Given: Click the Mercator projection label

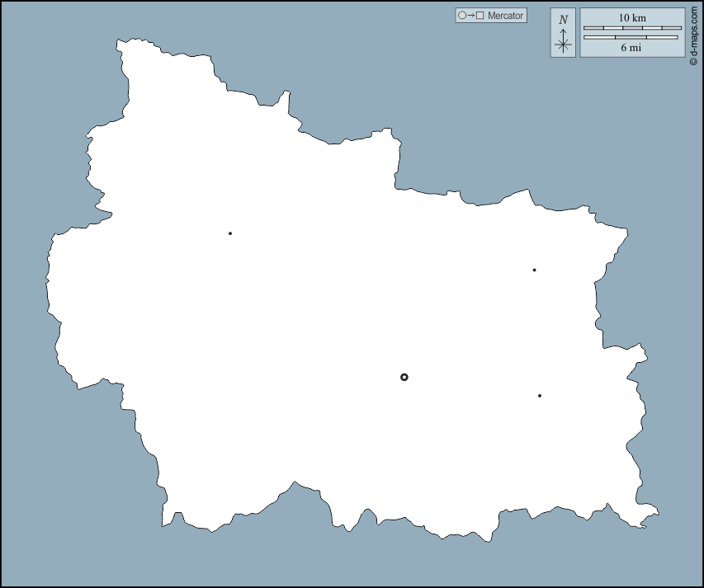Looking at the screenshot, I should pos(505,16).
